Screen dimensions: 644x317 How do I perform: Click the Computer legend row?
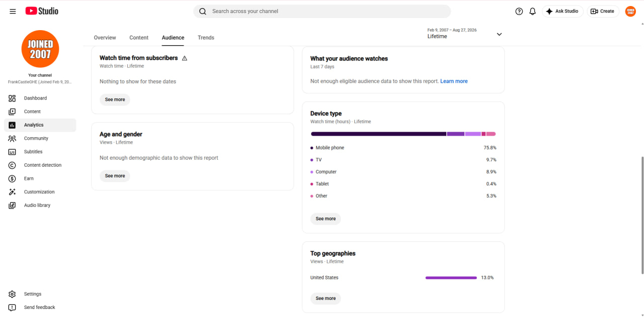click(x=404, y=172)
